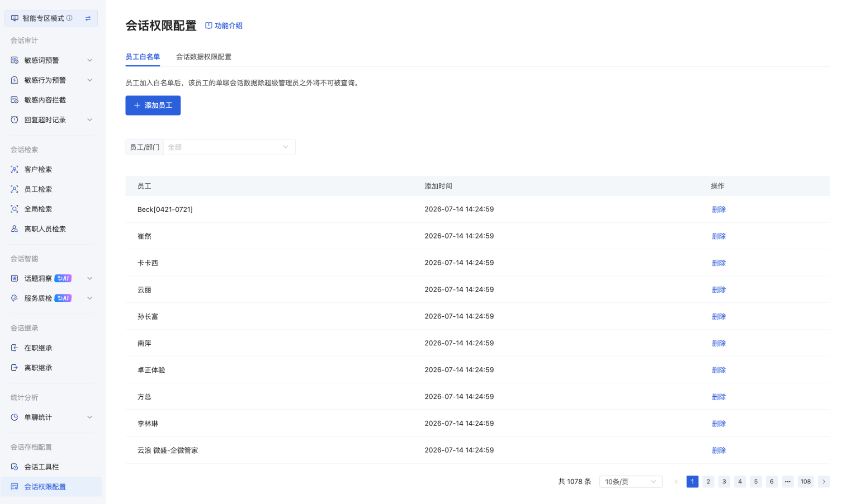Click the mode switch arrows icon
This screenshot has height=504, width=849.
coord(88,18)
